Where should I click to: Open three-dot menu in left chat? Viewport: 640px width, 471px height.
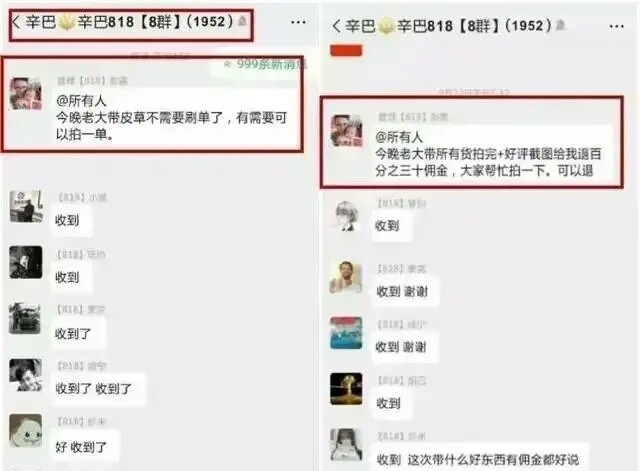coord(298,22)
